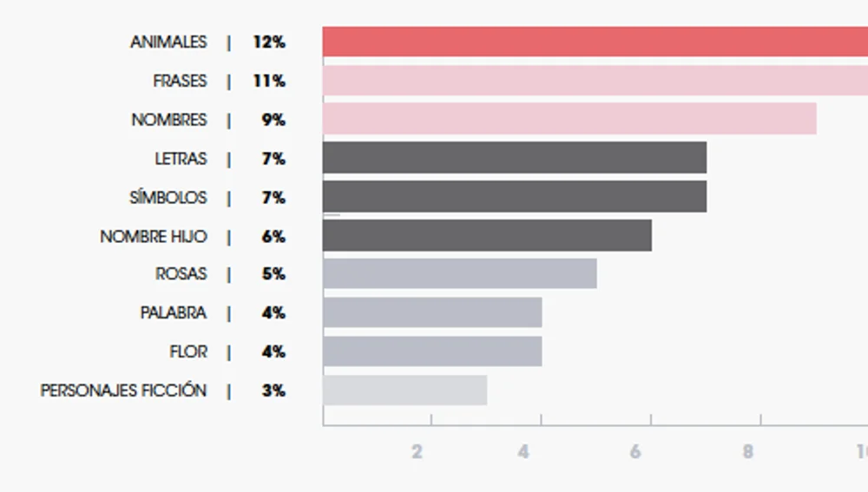Select the axis tick label 6
The image size is (868, 492).
[636, 452]
